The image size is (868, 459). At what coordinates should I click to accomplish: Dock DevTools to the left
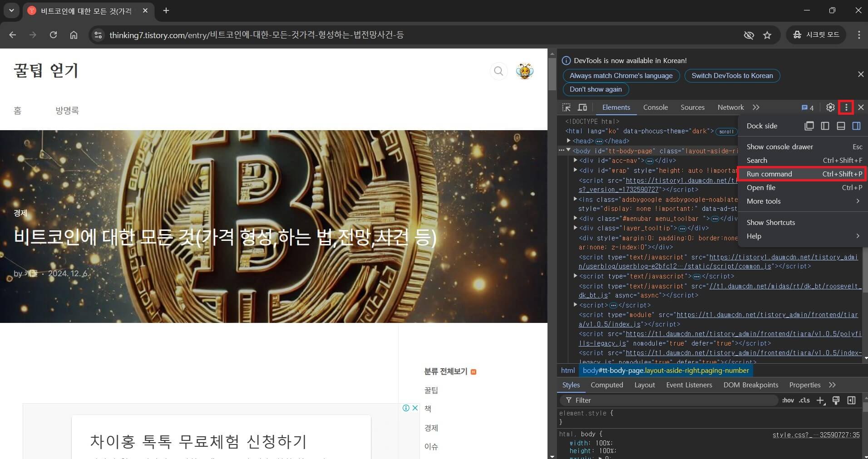point(825,126)
